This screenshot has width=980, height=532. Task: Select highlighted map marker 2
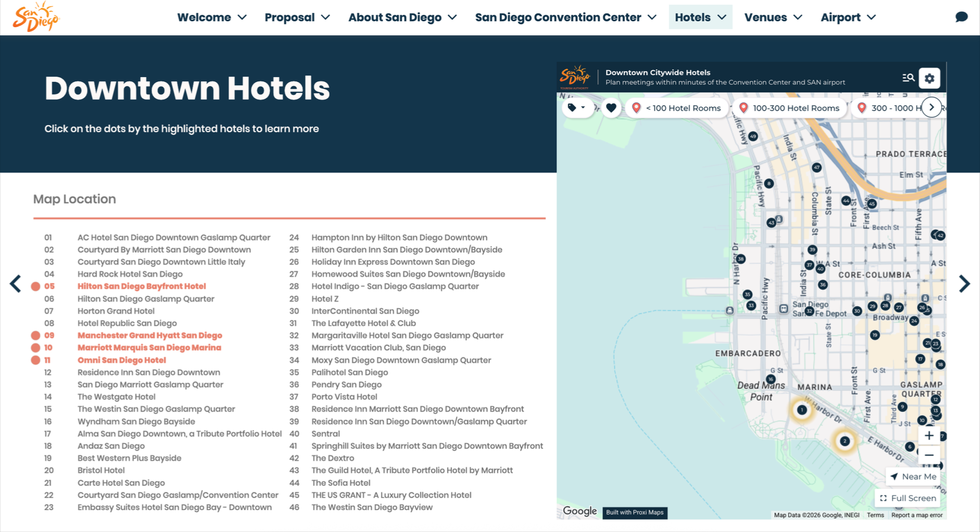(x=844, y=441)
